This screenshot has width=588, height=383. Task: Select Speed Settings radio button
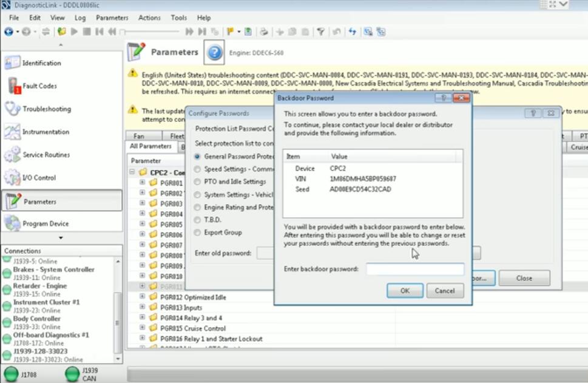coord(197,169)
